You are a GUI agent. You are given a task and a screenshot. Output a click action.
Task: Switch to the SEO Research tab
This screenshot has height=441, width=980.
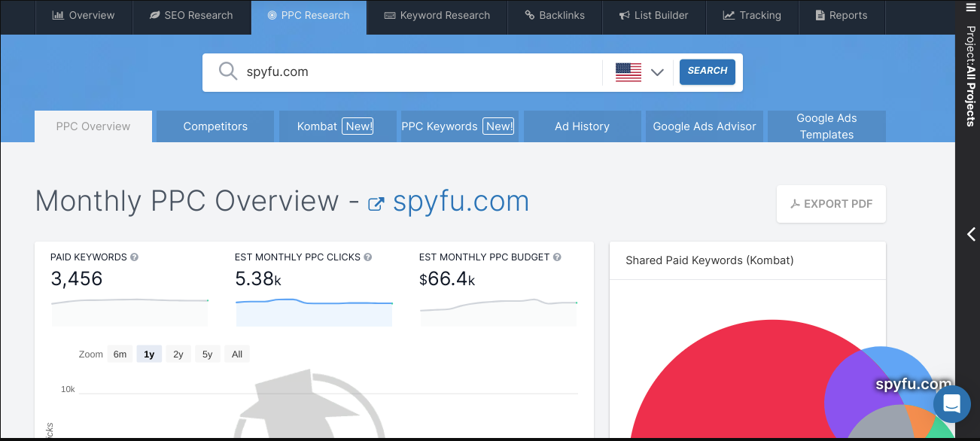[191, 16]
